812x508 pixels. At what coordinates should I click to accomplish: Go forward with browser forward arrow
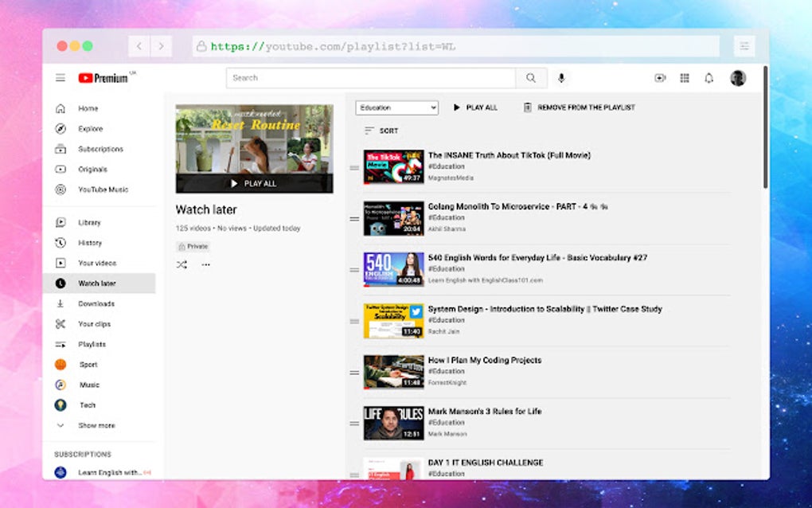[161, 46]
